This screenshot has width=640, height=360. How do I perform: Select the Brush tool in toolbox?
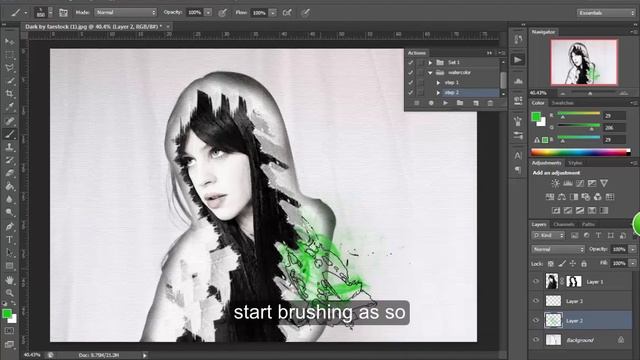pos(9,134)
